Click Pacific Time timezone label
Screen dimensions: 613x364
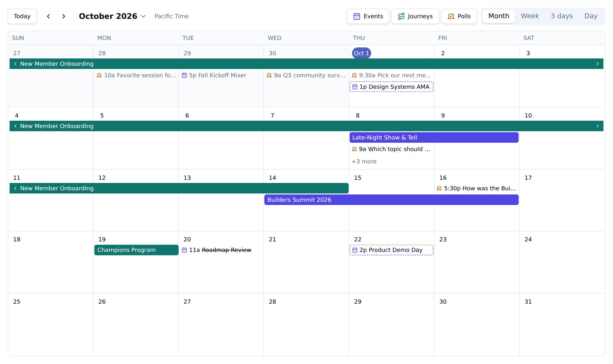point(171,16)
